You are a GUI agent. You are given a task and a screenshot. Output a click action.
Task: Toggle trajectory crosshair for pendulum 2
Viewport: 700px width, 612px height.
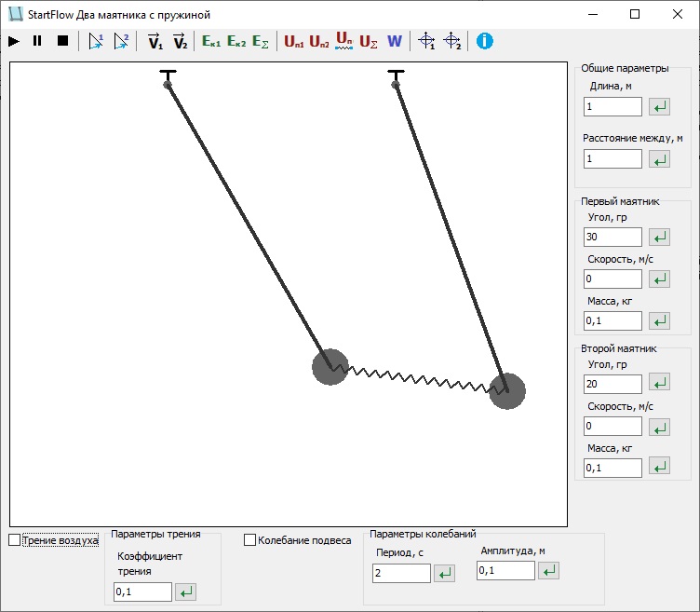[451, 41]
